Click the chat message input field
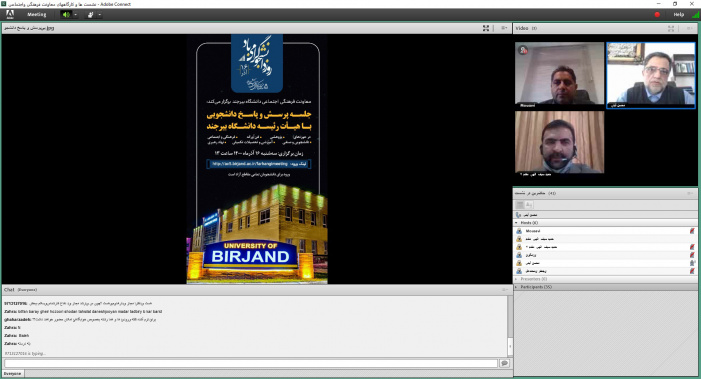Viewport: 701px width, 379px height. point(251,363)
